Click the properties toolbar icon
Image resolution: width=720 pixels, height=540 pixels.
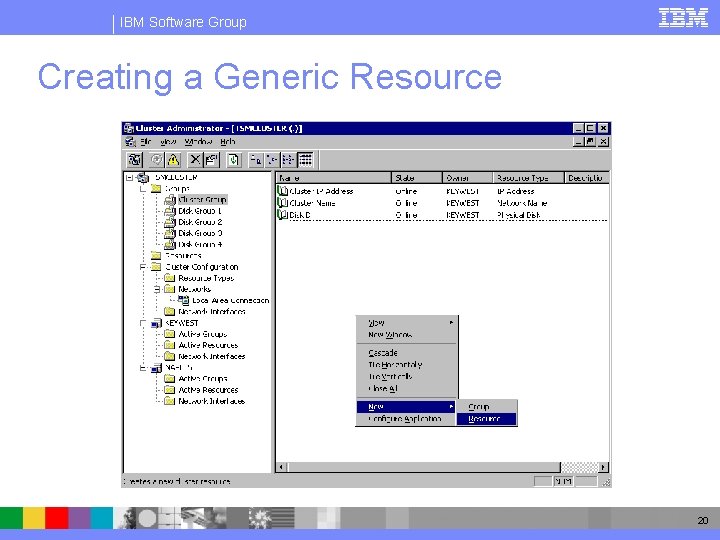(x=211, y=160)
